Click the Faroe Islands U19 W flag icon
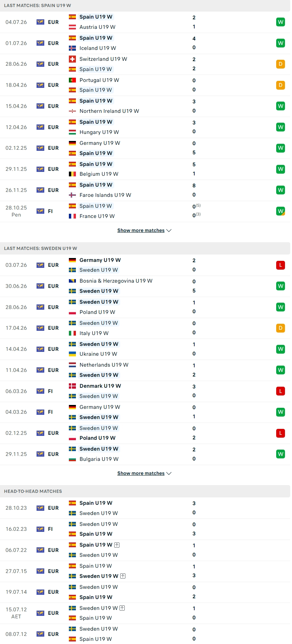The height and width of the screenshot is (644, 292). coord(72,195)
